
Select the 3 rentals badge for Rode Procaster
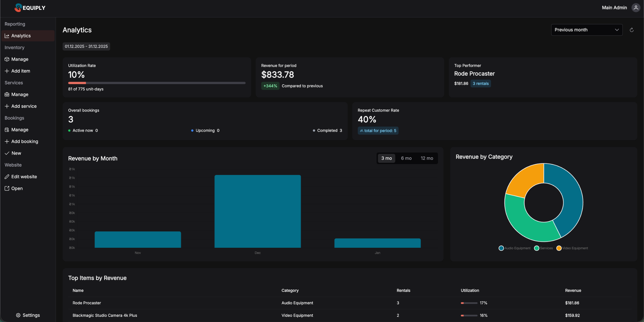[x=480, y=83]
